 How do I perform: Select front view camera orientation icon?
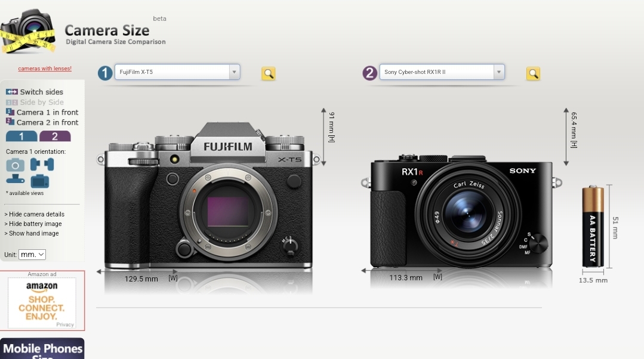click(x=15, y=165)
